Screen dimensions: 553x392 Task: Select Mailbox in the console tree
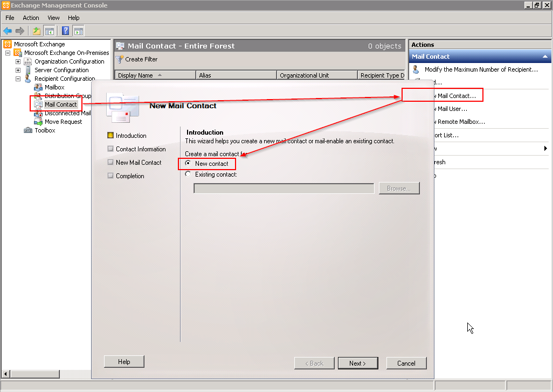54,87
